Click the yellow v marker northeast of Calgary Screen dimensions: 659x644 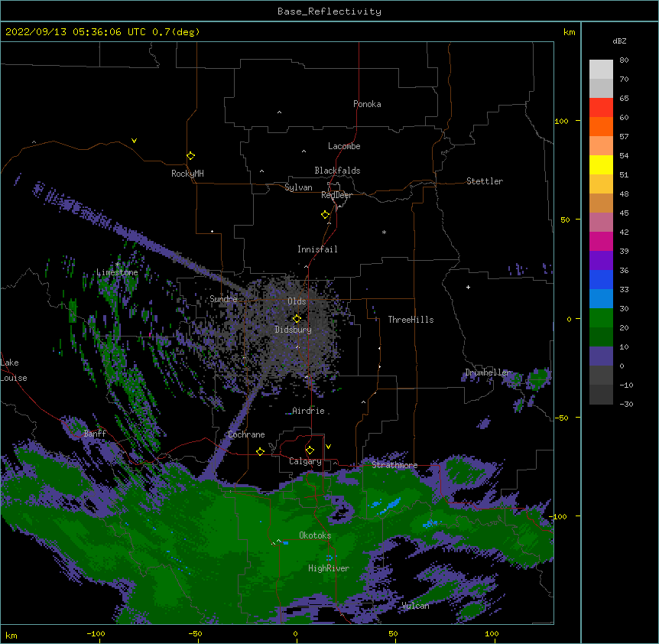[x=328, y=447]
